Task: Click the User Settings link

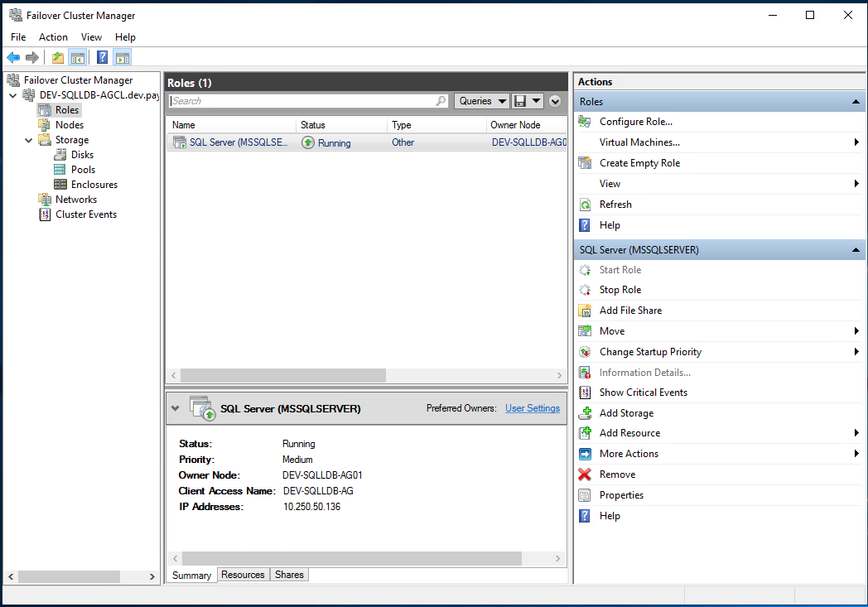Action: pos(533,407)
